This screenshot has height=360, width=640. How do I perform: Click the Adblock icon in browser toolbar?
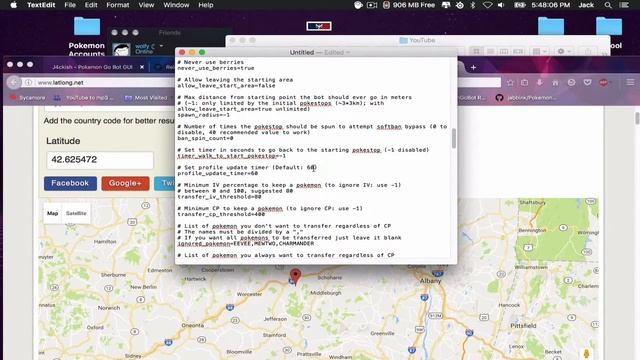[x=603, y=82]
